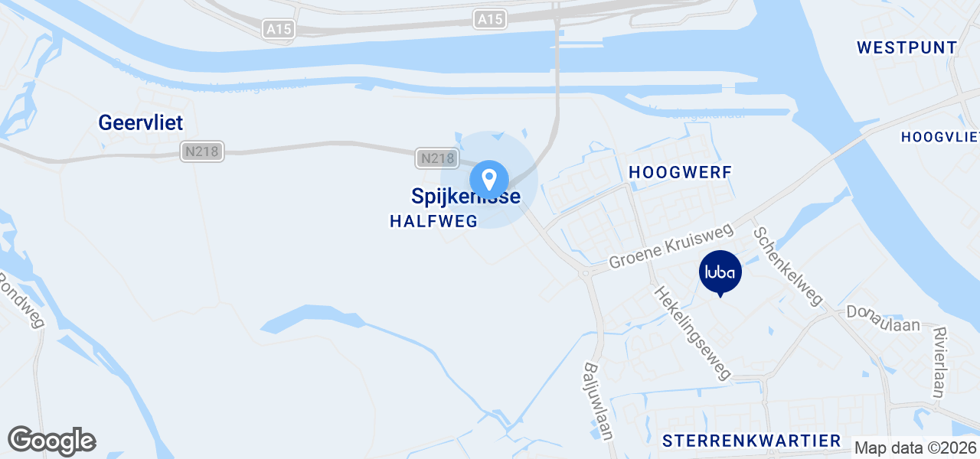Select the Baljuwlaan street label

pos(599,401)
